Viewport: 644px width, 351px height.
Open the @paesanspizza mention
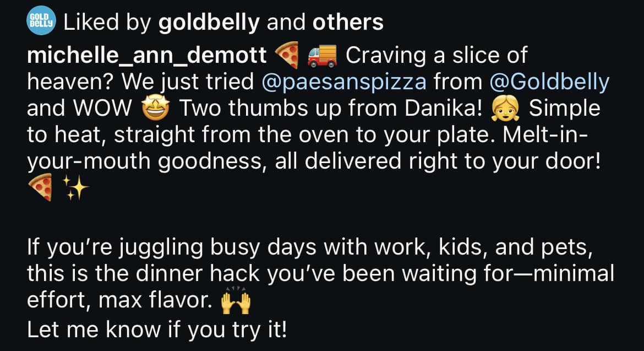[x=344, y=82]
